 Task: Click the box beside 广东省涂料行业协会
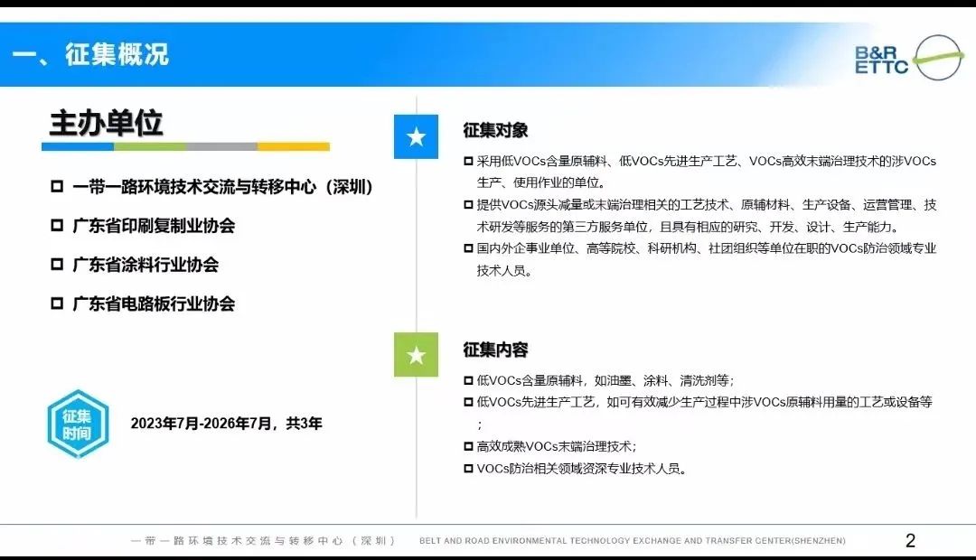pos(57,265)
